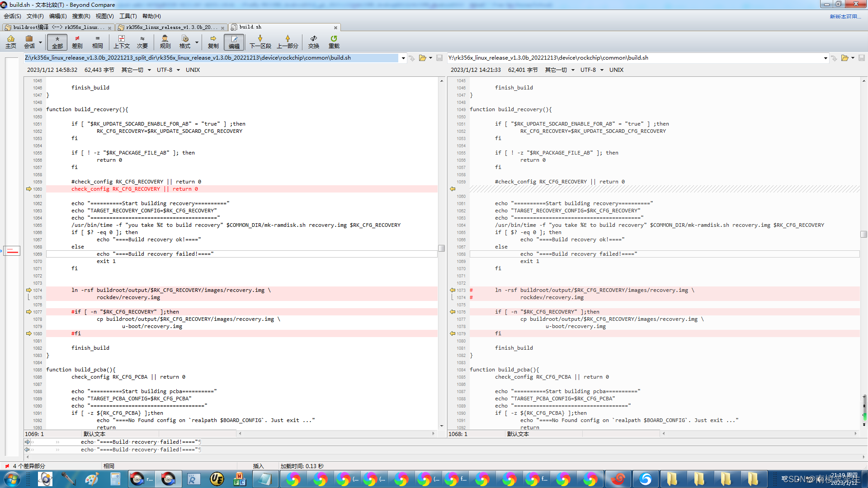Open the 工具(T) menu
Screen dimensions: 868x488
tap(127, 16)
